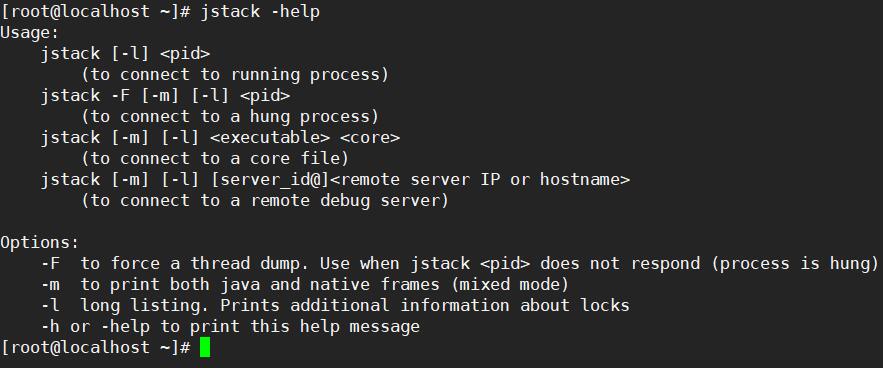Click 'jstack [-l] <pid>' usage line

pyautogui.click(x=125, y=54)
